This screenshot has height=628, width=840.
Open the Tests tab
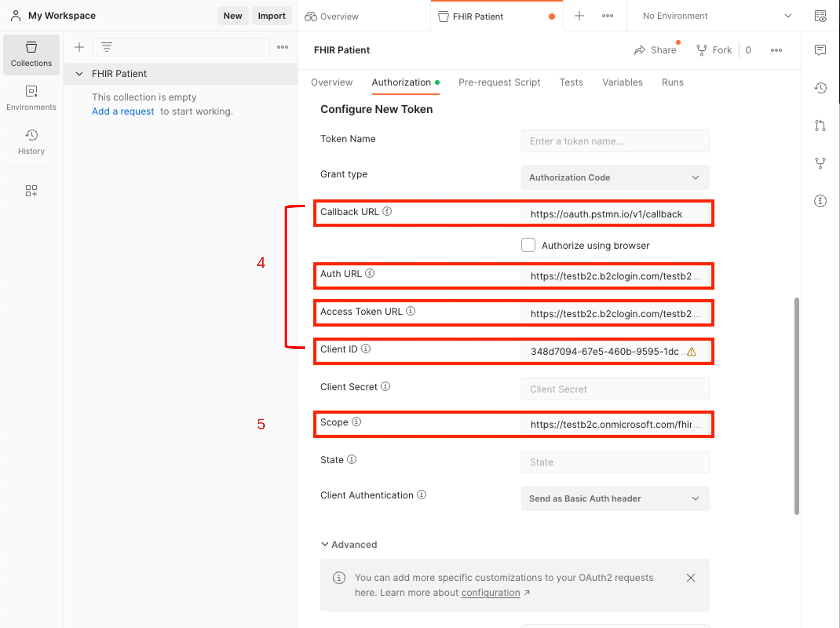(x=571, y=82)
